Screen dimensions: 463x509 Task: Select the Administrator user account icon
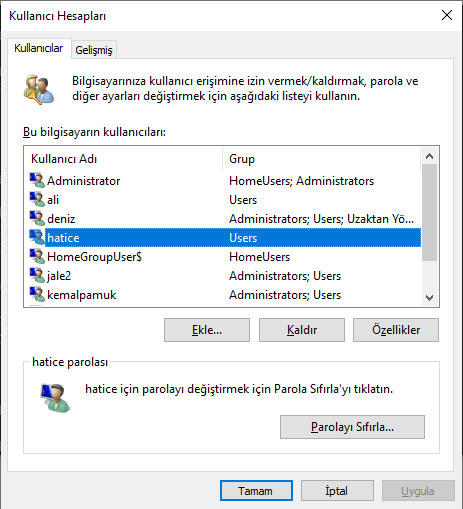pos(37,181)
